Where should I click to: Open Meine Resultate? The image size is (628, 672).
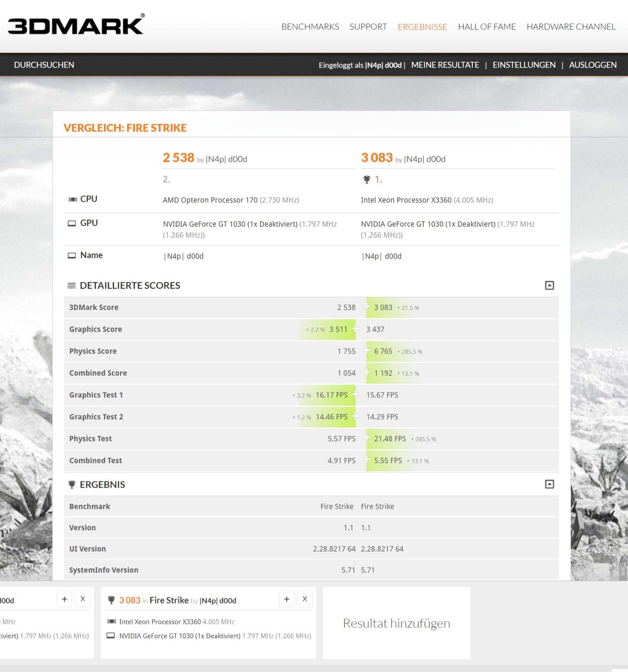tap(445, 65)
